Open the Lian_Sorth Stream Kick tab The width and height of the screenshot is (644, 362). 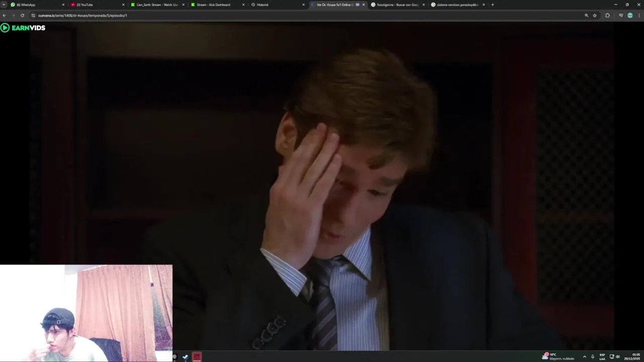[157, 5]
